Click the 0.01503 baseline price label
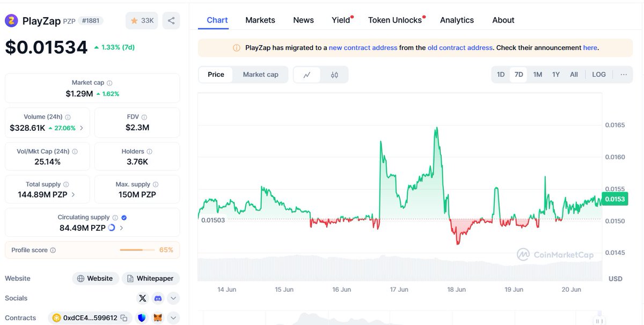Image resolution: width=644 pixels, height=325 pixels. coord(213,220)
